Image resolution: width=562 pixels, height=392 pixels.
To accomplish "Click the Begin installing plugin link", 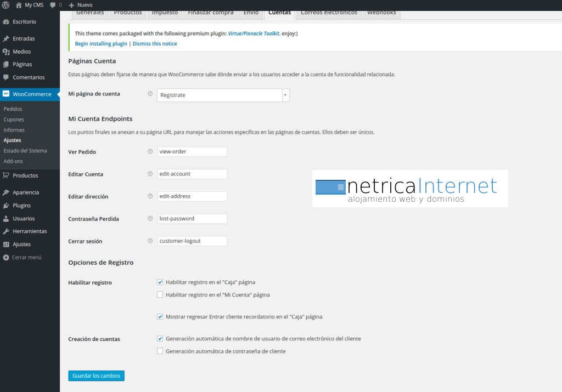I will point(101,44).
